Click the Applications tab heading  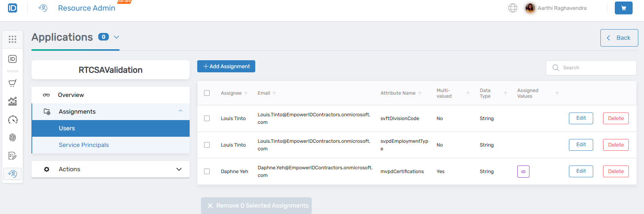click(62, 37)
